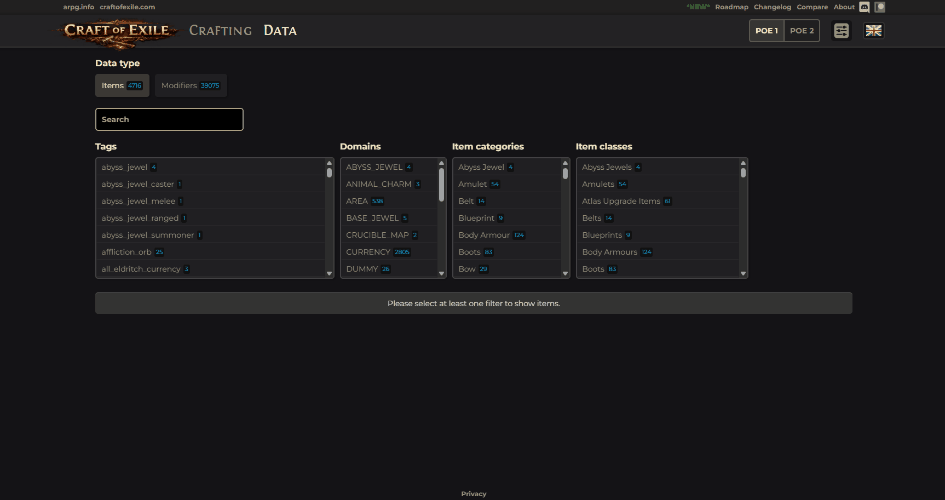The image size is (945, 500).
Task: Select the Modifiers data type
Action: pyautogui.click(x=190, y=86)
